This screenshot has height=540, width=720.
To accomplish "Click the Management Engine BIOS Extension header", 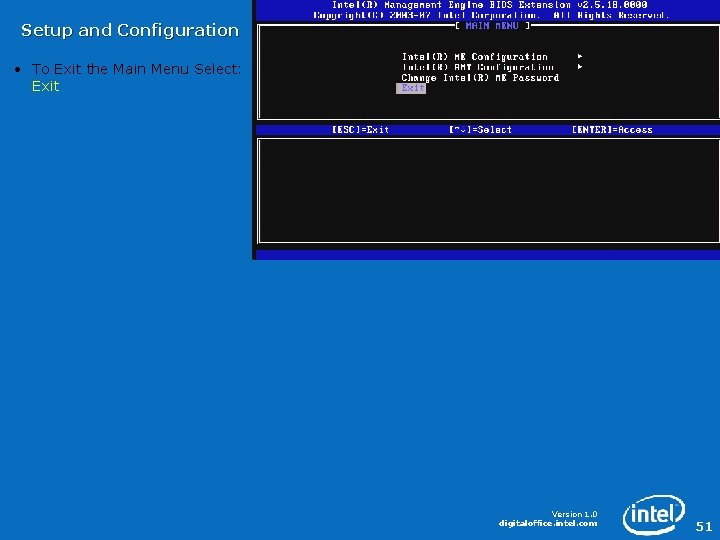I will (x=489, y=5).
